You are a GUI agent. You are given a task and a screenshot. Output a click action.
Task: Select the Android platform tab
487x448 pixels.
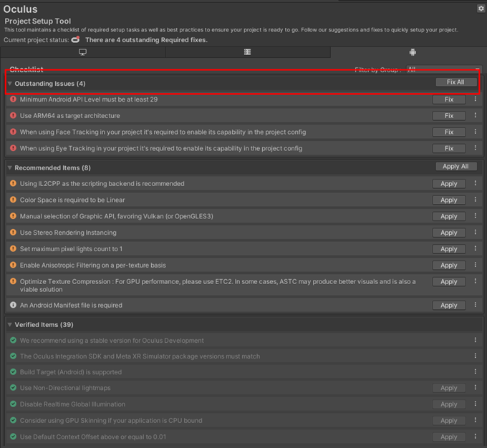point(413,52)
